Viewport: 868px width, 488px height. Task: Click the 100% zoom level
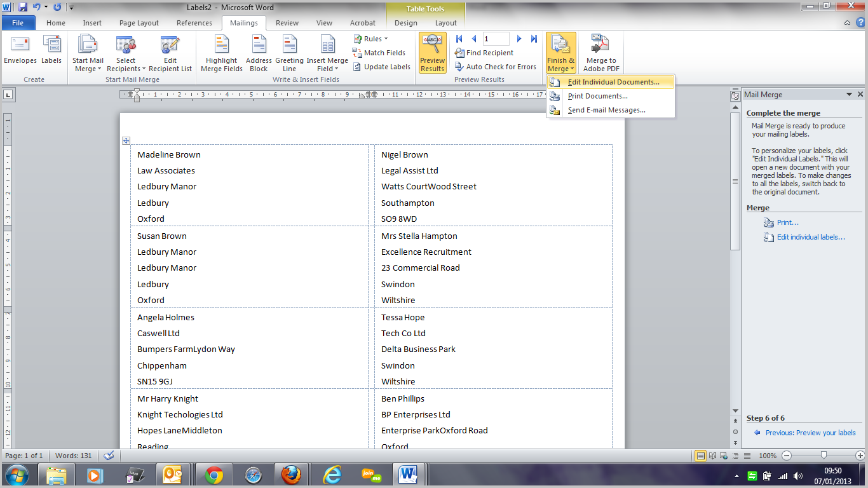point(768,456)
